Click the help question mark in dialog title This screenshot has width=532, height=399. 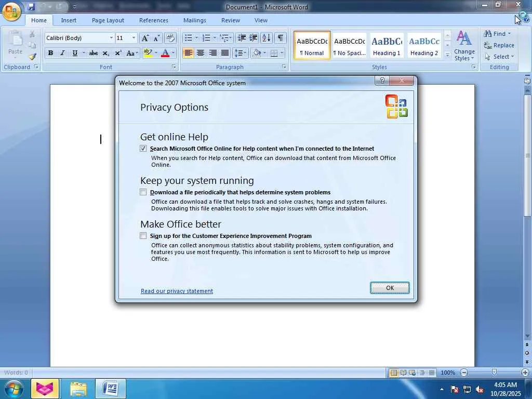(382, 81)
